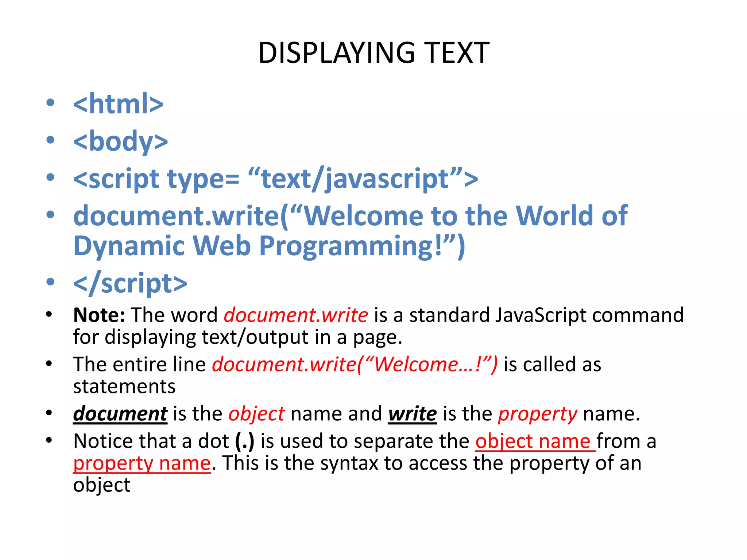Image resolution: width=747 pixels, height=560 pixels.
Task: Select the <body> code line
Action: [120, 141]
